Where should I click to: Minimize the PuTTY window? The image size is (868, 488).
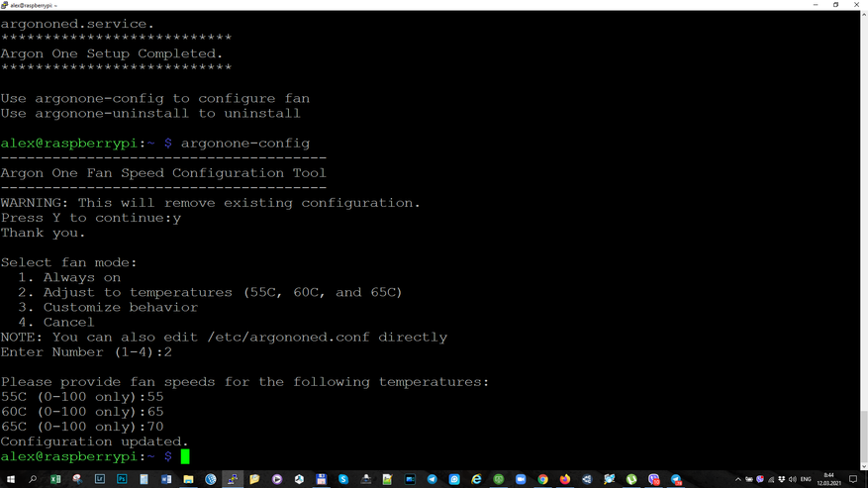pyautogui.click(x=816, y=5)
